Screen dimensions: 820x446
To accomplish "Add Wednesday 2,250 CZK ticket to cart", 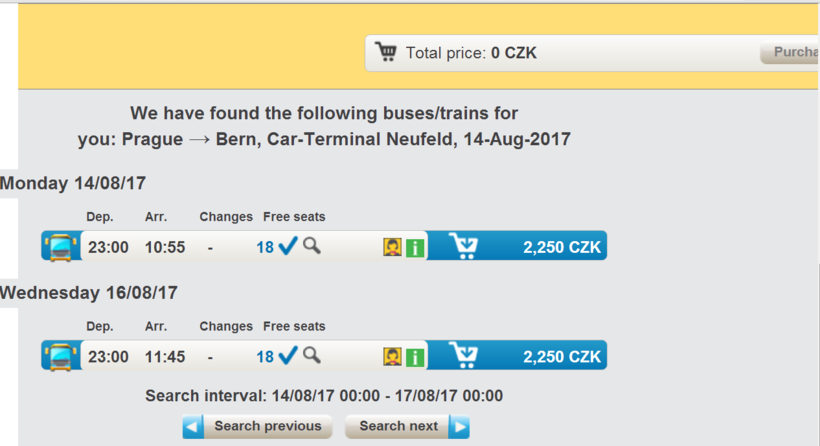I will click(x=517, y=356).
